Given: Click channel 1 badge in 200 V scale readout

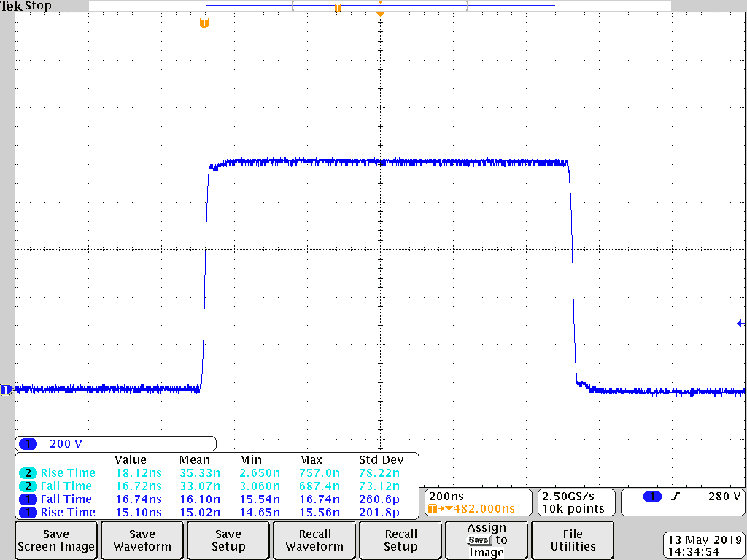Looking at the screenshot, I should coord(29,443).
